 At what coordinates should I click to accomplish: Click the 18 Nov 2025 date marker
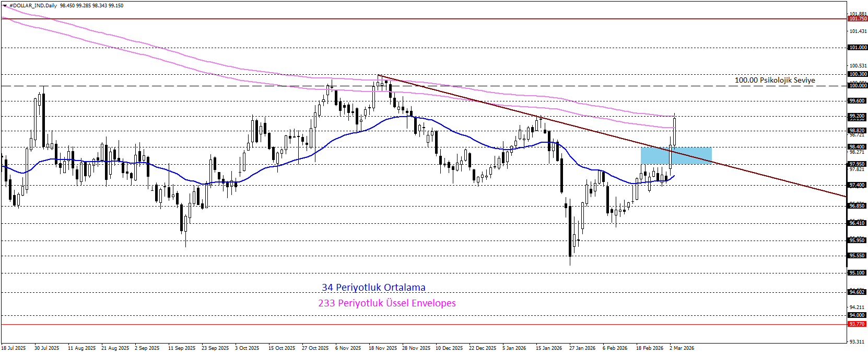coord(383,348)
